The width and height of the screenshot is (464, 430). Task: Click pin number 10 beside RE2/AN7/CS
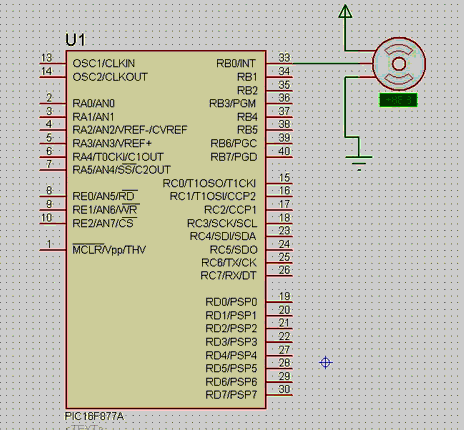point(47,218)
